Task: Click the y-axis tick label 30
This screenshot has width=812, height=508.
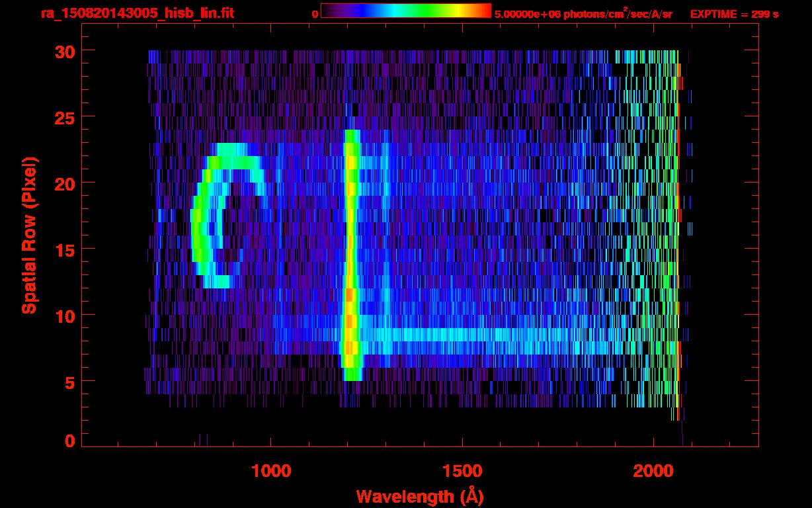Action: pyautogui.click(x=65, y=51)
